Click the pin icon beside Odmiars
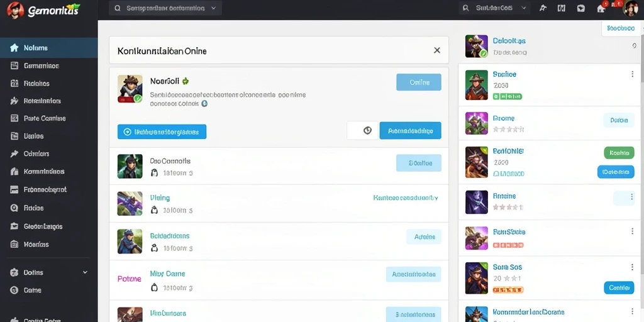The image size is (644, 322). 14,153
